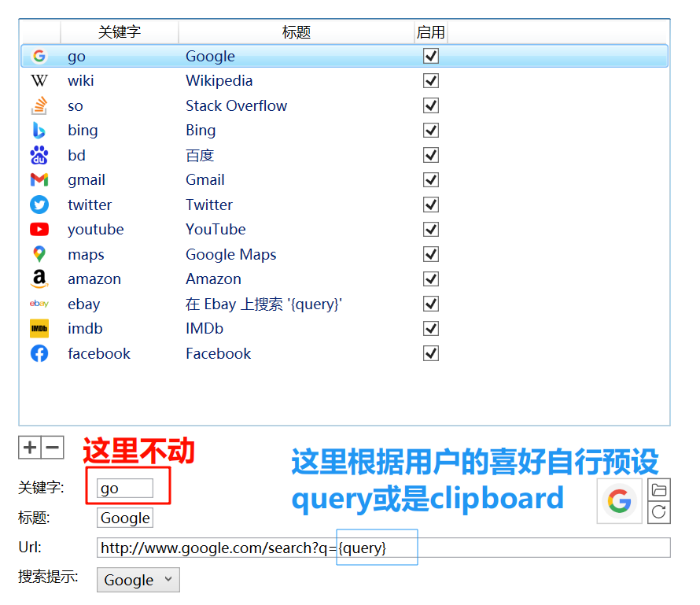Viewport: 700px width, 605px height.
Task: Reset the icon with refresh button
Action: pyautogui.click(x=659, y=512)
